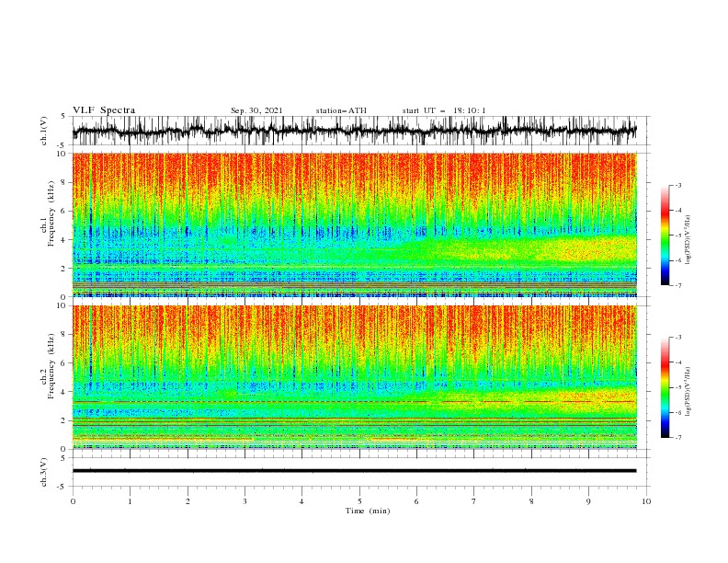The image size is (728, 563).
Task: Click the "8" frequency tick of ch.1 spectrogram
Action: tap(65, 182)
